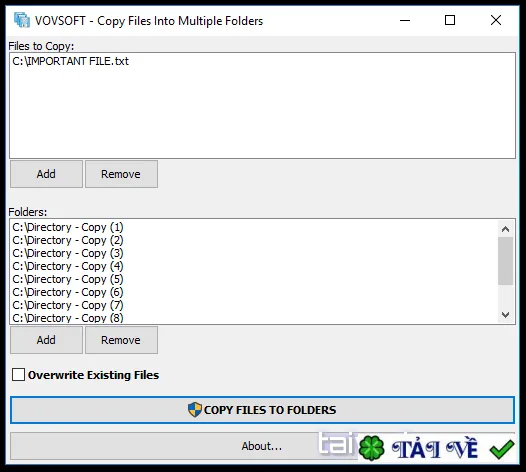Close the VOVSOFT window
The height and width of the screenshot is (472, 526).
click(x=496, y=20)
